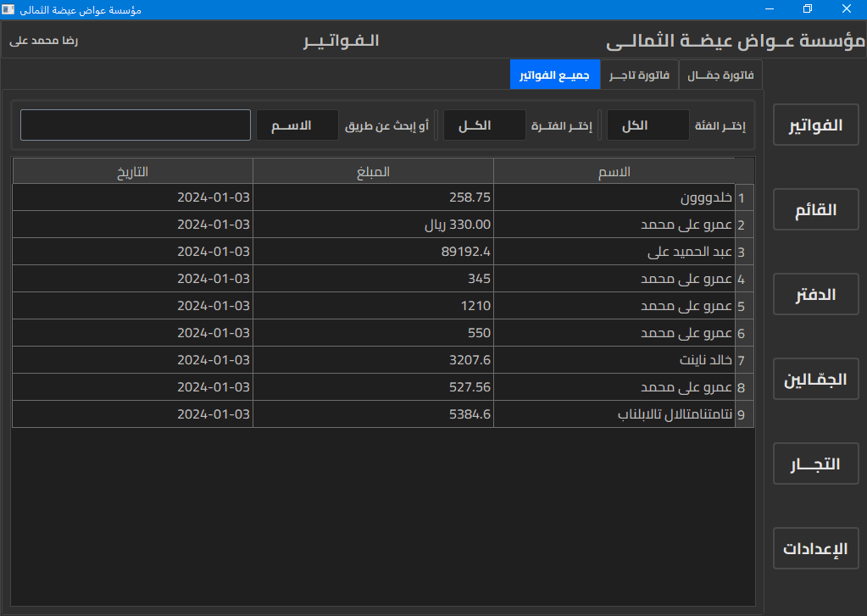The width and height of the screenshot is (867, 616).
Task: Open the إختر الفئة category dropdown showing الكل
Action: pyautogui.click(x=647, y=125)
